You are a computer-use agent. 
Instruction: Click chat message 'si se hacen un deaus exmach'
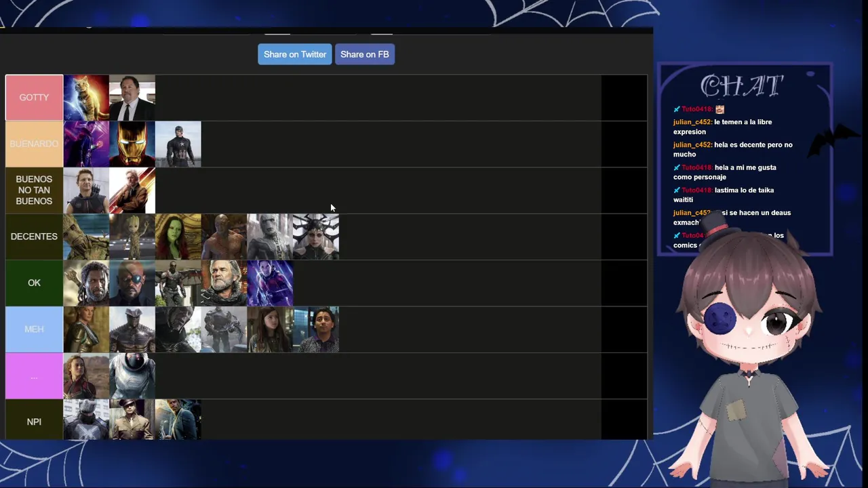(732, 217)
